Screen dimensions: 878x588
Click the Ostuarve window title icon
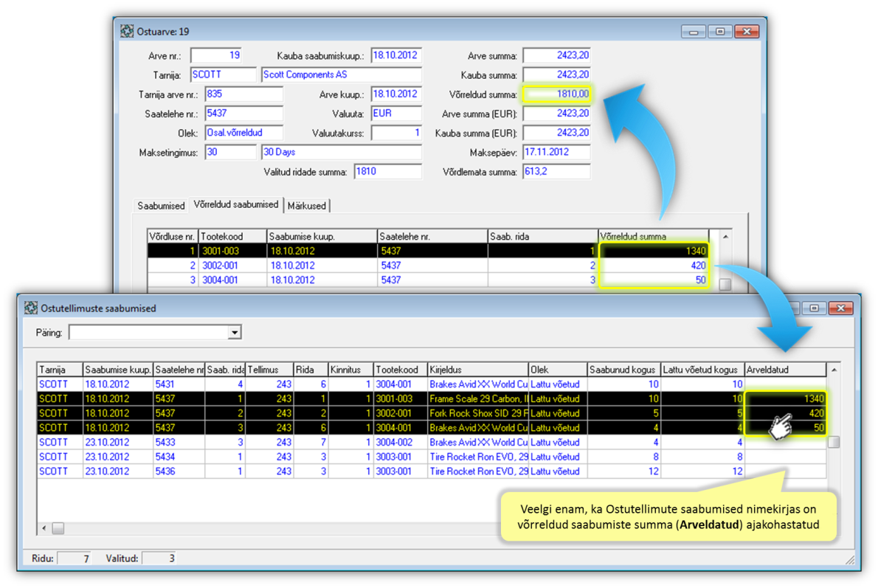coord(127,32)
